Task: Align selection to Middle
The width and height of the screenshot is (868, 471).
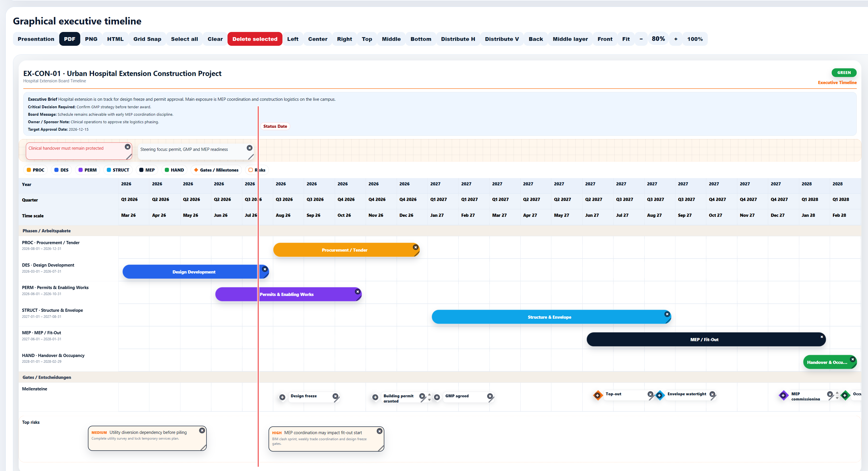Action: pyautogui.click(x=391, y=39)
